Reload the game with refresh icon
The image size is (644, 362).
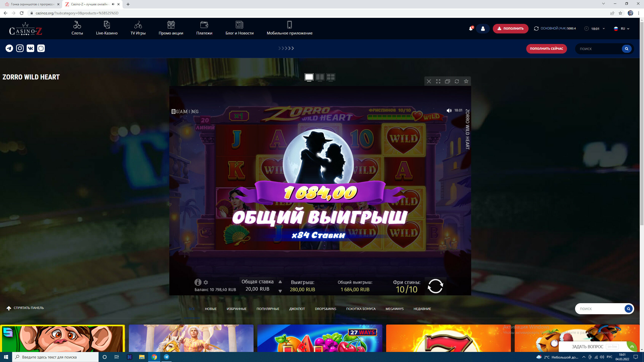pos(457,81)
